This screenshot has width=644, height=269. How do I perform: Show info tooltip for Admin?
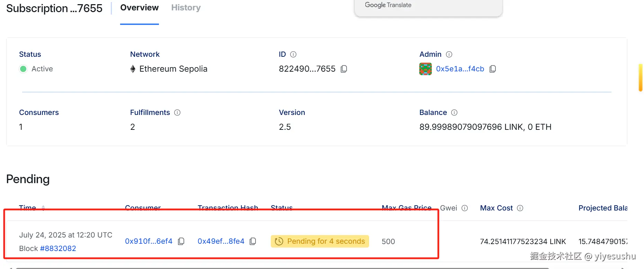[449, 54]
